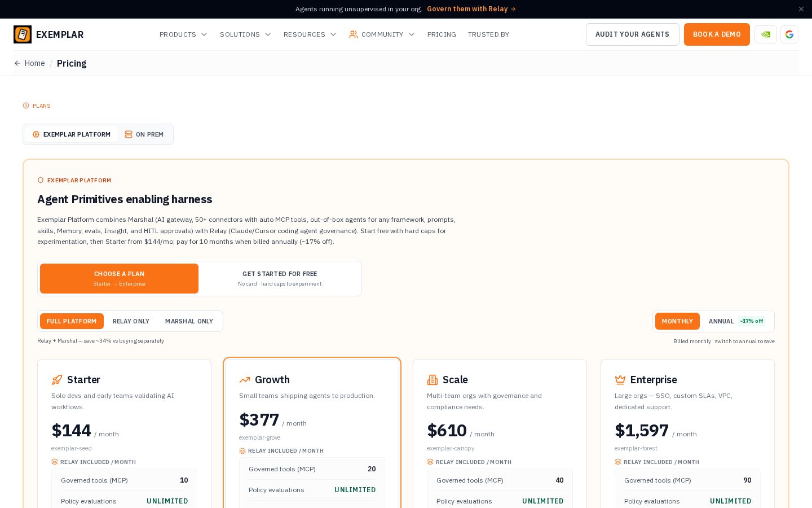The width and height of the screenshot is (812, 508).
Task: Open the Community menu
Action: click(382, 34)
